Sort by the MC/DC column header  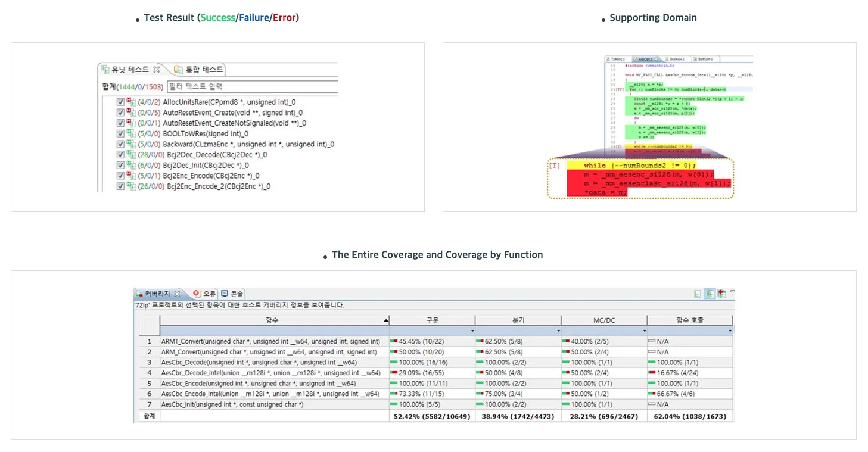(604, 320)
